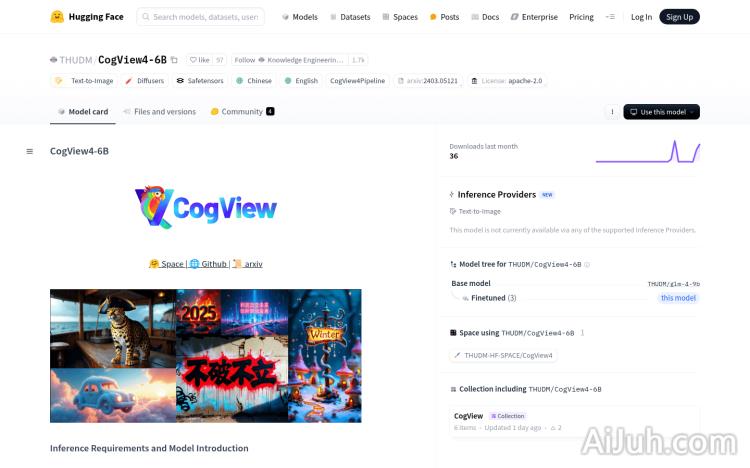Filter by the Chinese language tag
750x468 pixels.
click(254, 81)
